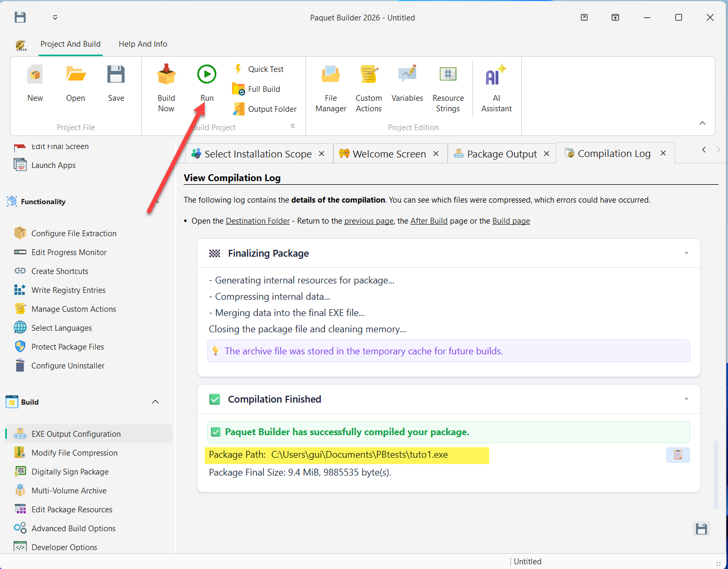This screenshot has width=728, height=569.
Task: Collapse the Build section in the sidebar
Action: [x=155, y=402]
